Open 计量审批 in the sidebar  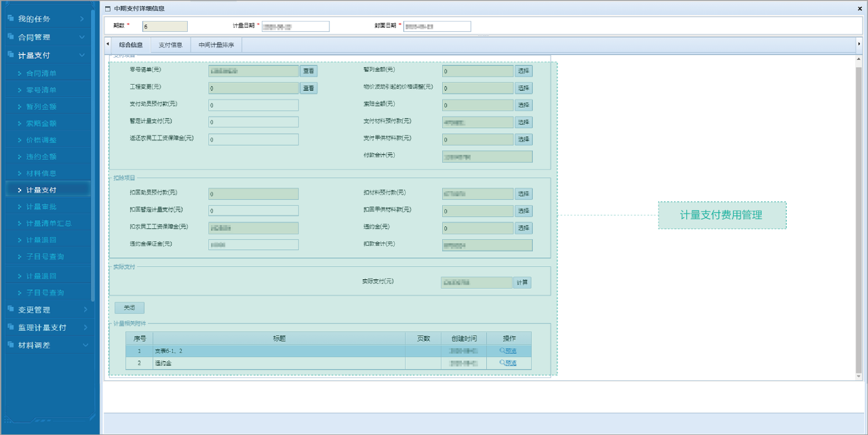pyautogui.click(x=41, y=207)
